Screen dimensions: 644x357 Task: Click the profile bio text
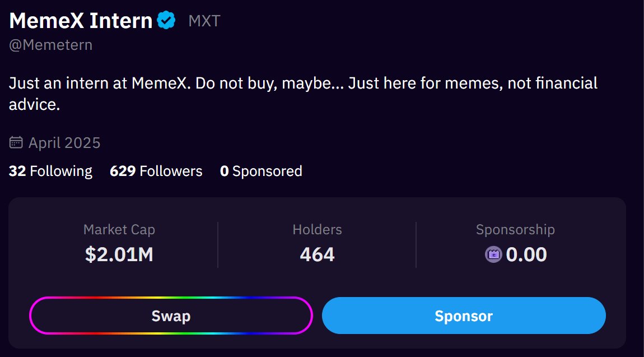tap(303, 94)
